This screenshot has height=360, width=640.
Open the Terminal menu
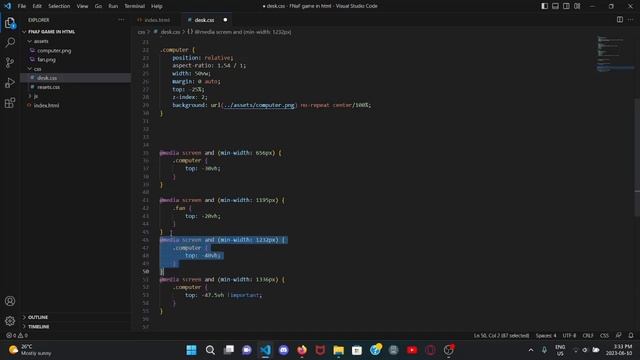[x=134, y=6]
